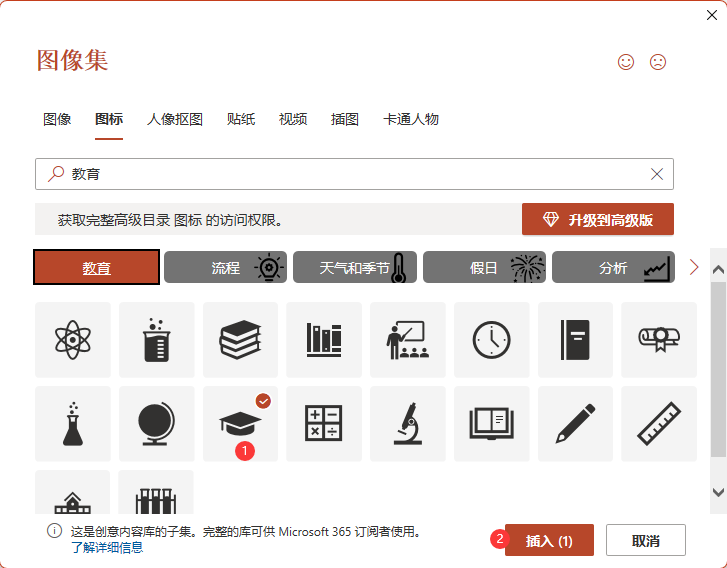Image resolution: width=727 pixels, height=568 pixels.
Task: Click 升级到高级版 button
Action: coord(598,219)
